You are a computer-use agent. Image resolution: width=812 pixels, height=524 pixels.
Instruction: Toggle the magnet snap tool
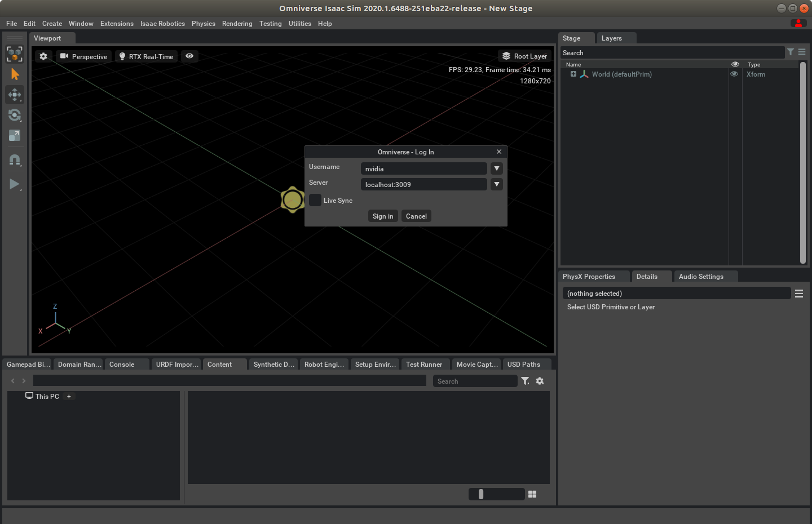tap(15, 161)
